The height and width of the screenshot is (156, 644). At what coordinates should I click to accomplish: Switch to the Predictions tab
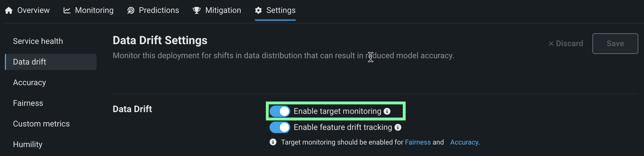[x=159, y=10]
